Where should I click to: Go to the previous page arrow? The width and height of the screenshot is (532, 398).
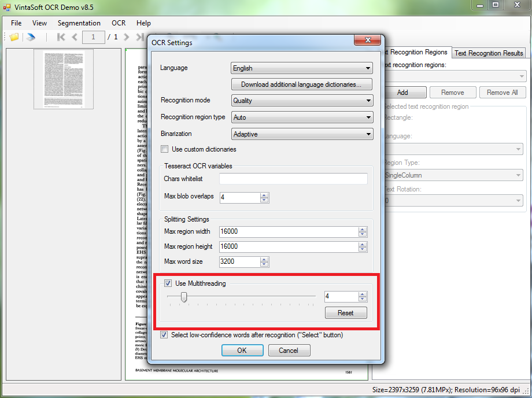tap(75, 37)
